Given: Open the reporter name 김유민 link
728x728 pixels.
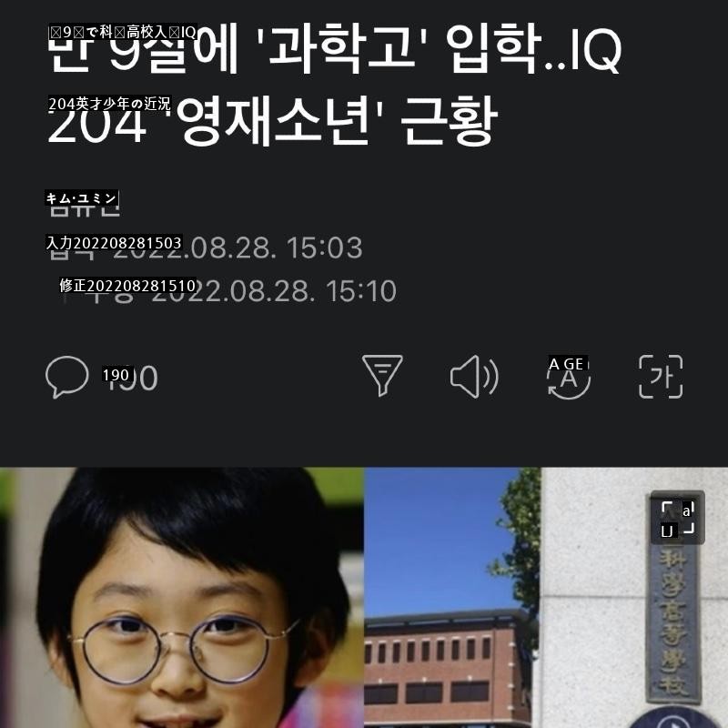Looking at the screenshot, I should coord(84,205).
